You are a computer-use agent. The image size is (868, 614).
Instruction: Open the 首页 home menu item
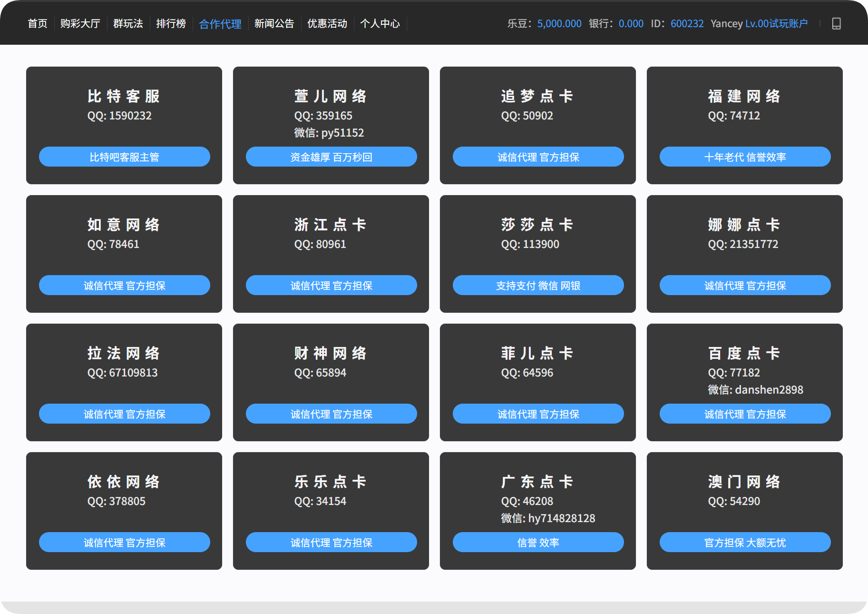[38, 24]
